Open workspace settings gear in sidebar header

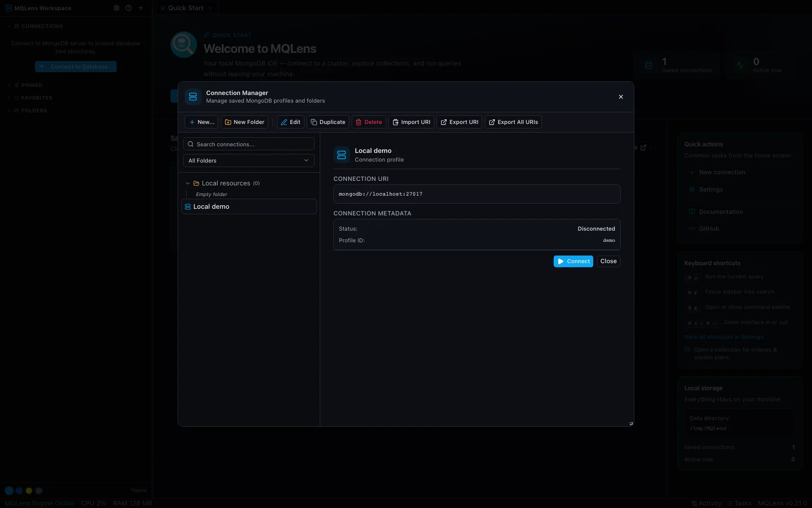116,8
